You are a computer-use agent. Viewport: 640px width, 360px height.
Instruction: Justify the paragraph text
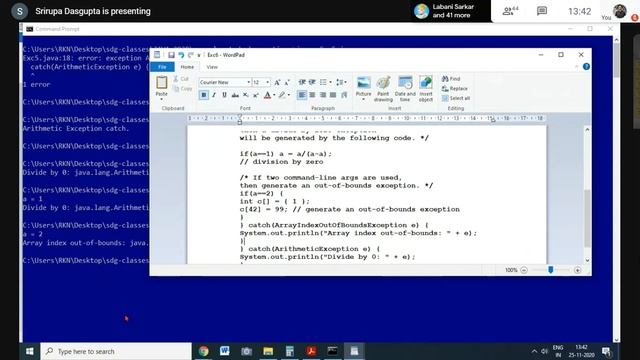tap(333, 95)
